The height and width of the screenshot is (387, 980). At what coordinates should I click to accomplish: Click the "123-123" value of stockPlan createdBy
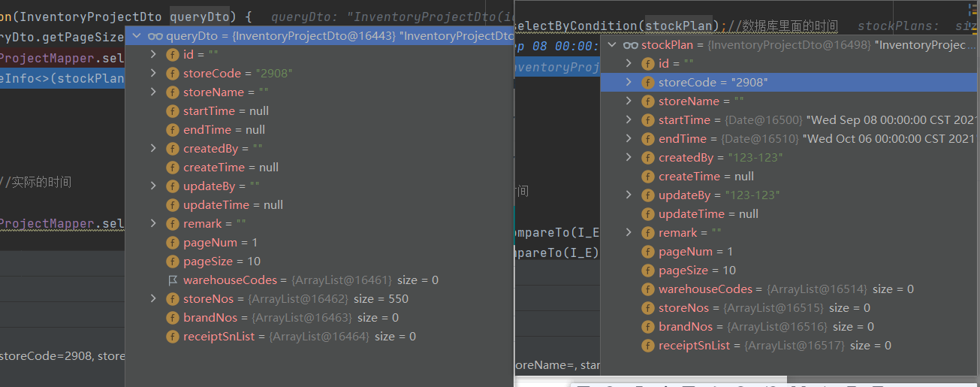pos(755,158)
